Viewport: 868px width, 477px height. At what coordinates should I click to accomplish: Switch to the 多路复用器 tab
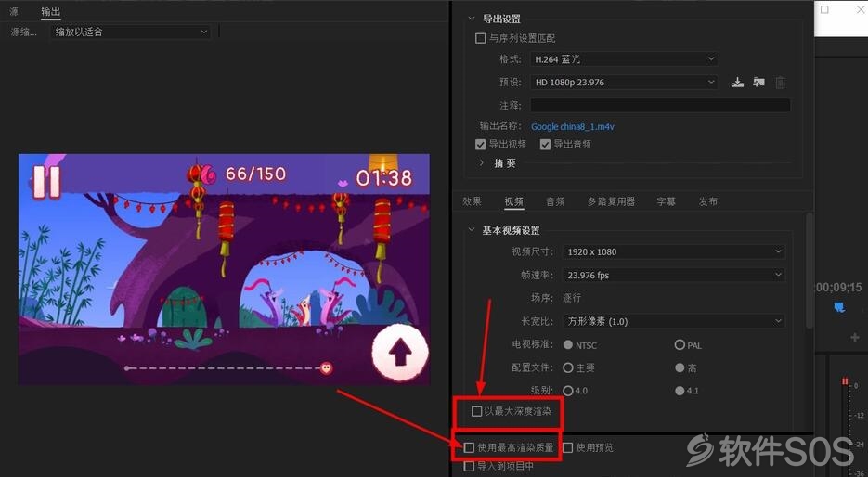pos(611,202)
